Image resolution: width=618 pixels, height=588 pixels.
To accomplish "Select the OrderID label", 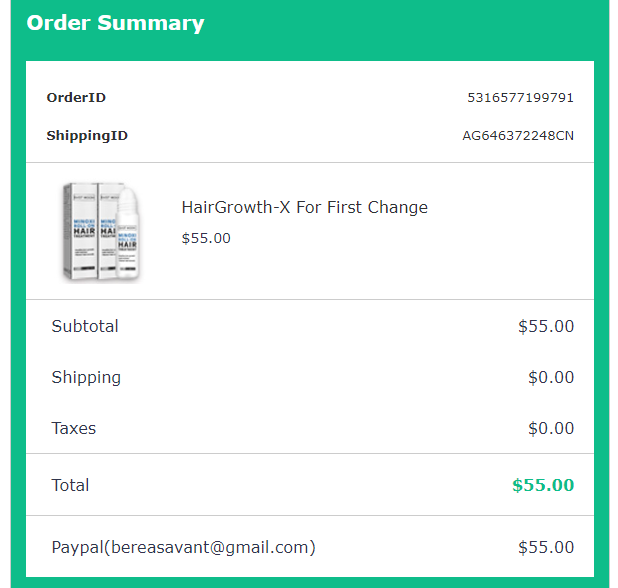I will 76,98.
